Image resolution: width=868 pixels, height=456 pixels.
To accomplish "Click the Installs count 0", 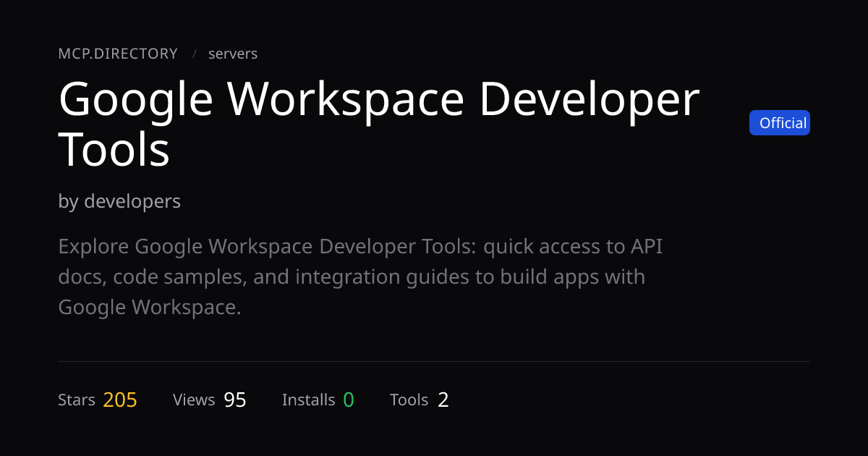I will 349,400.
